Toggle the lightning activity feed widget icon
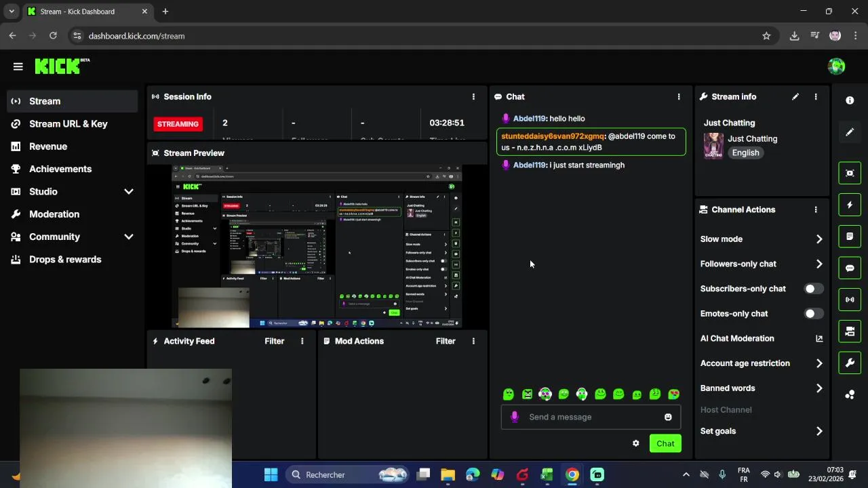 (x=850, y=205)
